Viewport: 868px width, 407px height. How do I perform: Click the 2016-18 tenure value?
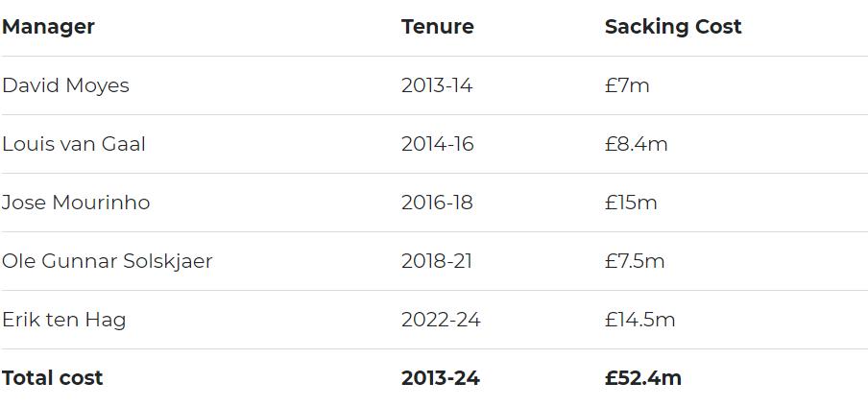tap(437, 203)
